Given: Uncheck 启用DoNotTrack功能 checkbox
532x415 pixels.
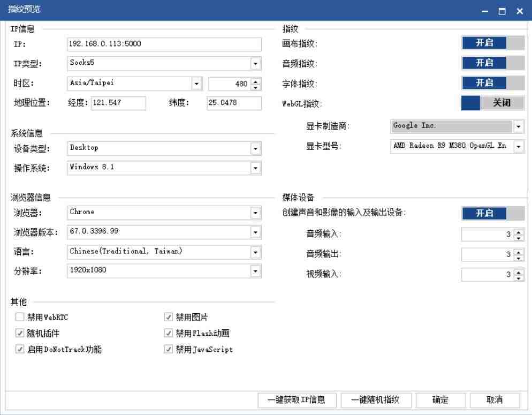Looking at the screenshot, I should pos(20,349).
